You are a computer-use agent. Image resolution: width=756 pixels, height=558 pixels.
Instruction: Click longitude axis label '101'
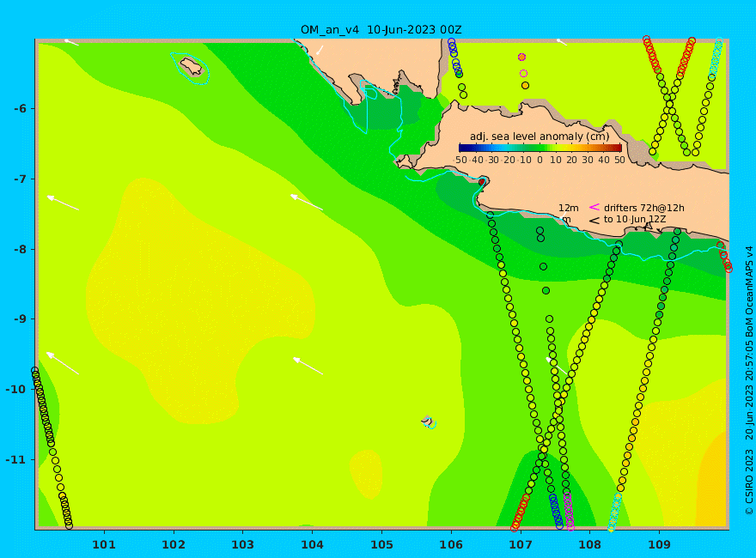104,545
